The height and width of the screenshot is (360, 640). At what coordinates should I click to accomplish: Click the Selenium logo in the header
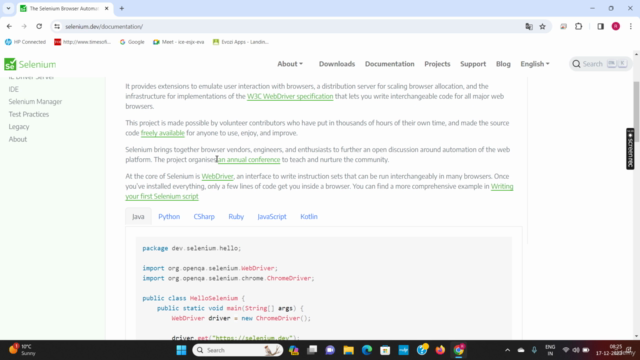pos(30,64)
